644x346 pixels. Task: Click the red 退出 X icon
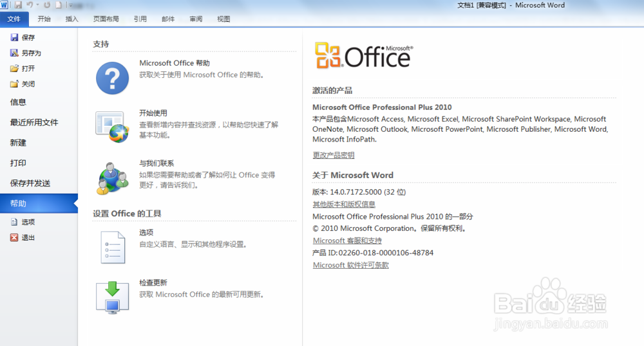(14, 237)
